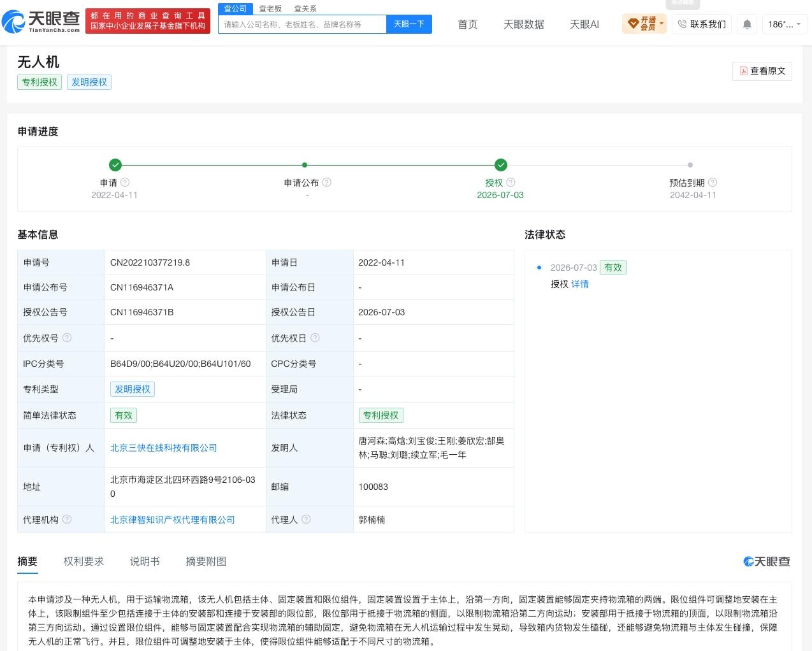Open the 开通会员 dropdown arrow

coord(662,24)
